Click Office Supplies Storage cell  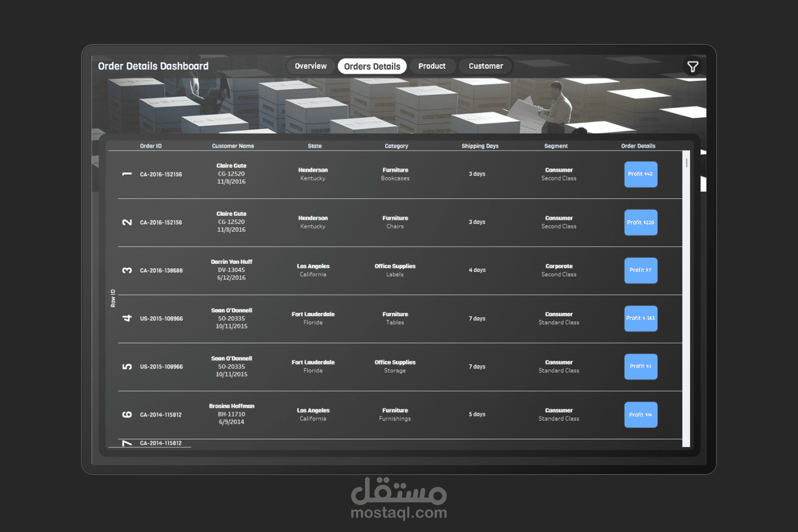coord(395,366)
